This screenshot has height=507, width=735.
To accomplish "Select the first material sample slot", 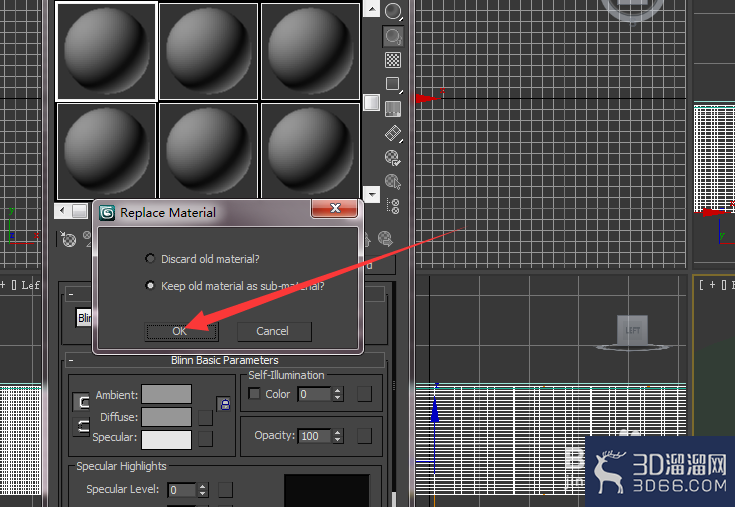I will pos(106,51).
